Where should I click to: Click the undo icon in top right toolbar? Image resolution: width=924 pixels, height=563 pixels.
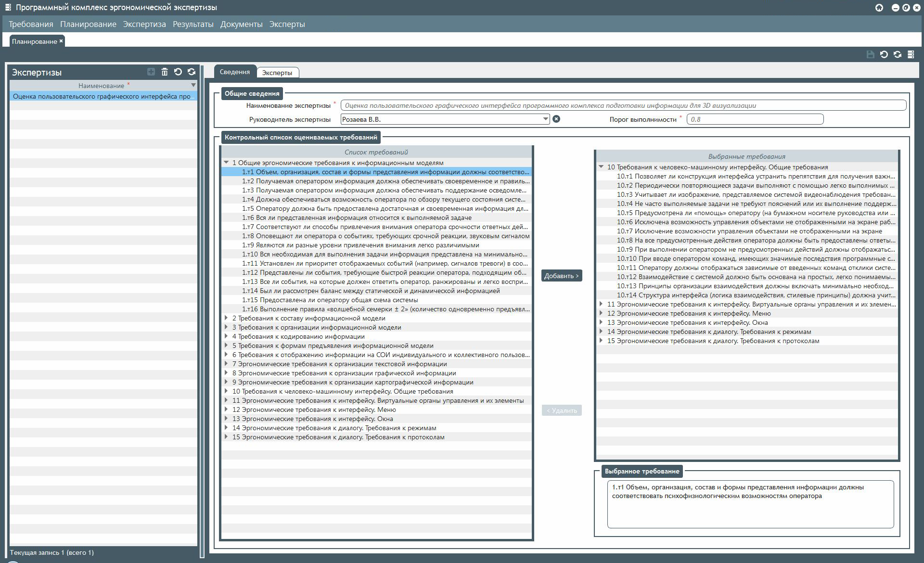(x=884, y=54)
